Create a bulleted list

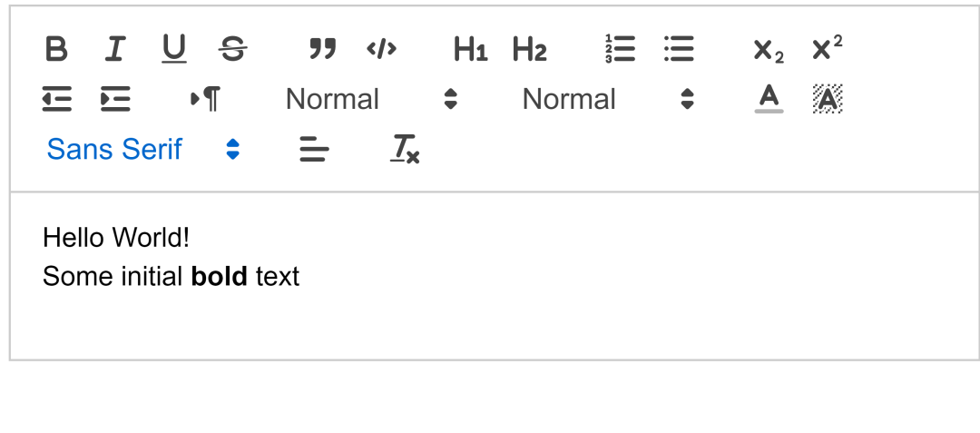click(679, 49)
